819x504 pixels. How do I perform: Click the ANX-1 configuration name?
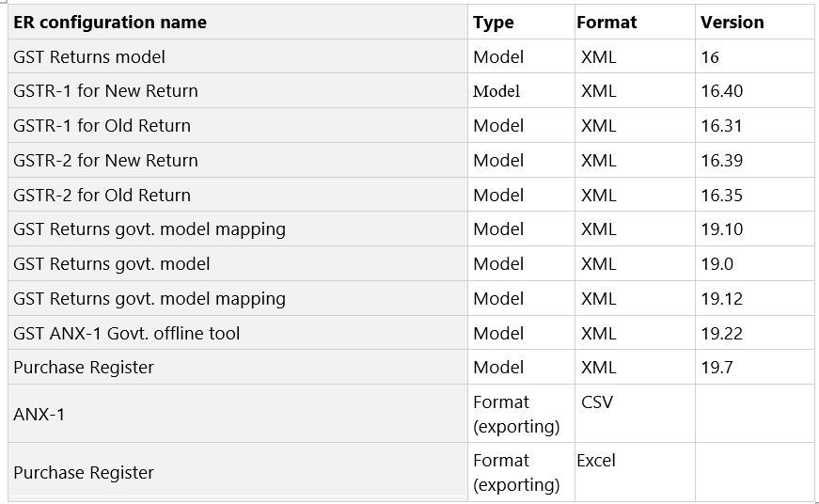pyautogui.click(x=39, y=414)
